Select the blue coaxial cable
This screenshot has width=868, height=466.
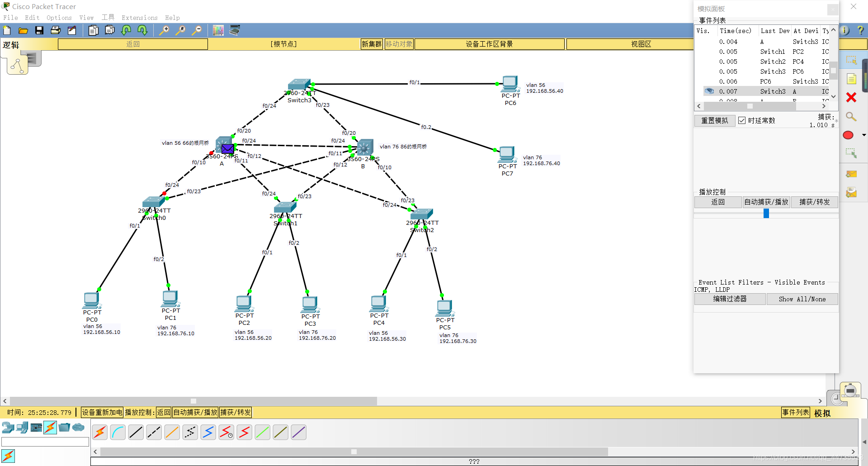(208, 433)
